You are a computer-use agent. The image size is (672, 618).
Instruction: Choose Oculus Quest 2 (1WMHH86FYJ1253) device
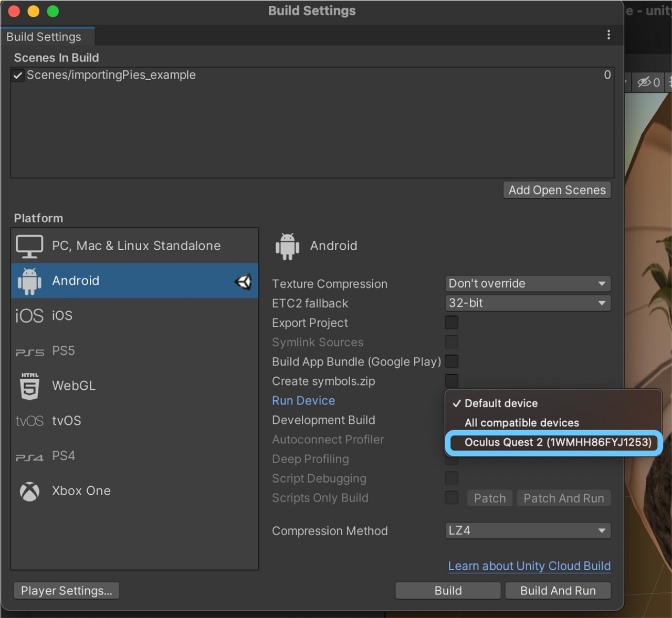[x=553, y=442]
